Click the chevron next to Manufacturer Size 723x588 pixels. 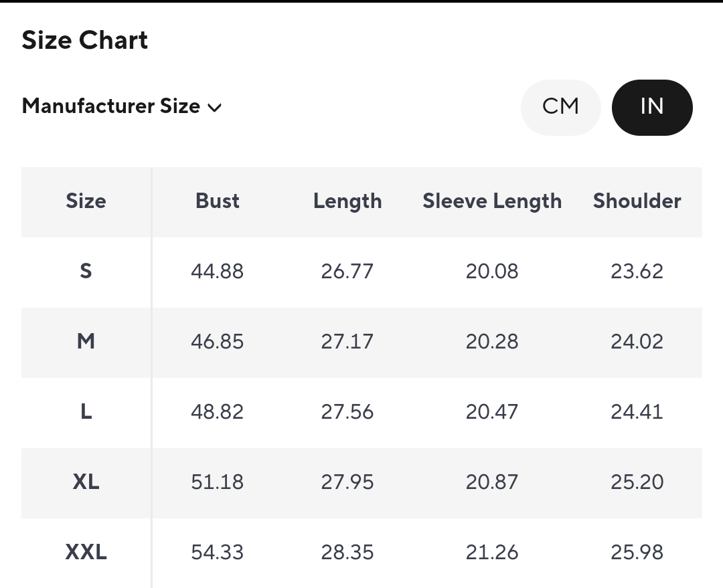[215, 108]
